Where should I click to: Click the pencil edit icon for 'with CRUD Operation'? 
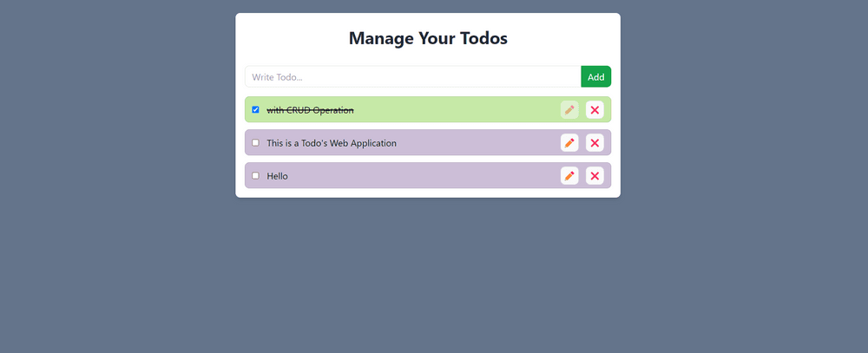(569, 109)
